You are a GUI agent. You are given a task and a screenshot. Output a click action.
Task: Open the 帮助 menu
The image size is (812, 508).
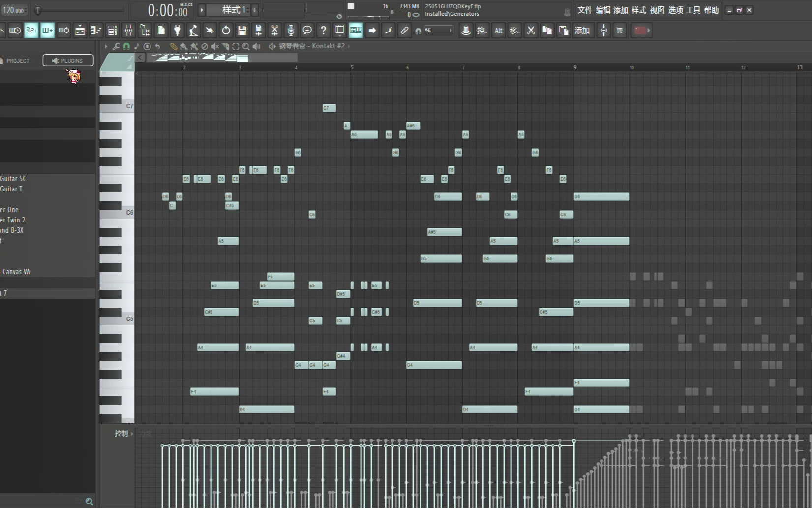pos(711,10)
